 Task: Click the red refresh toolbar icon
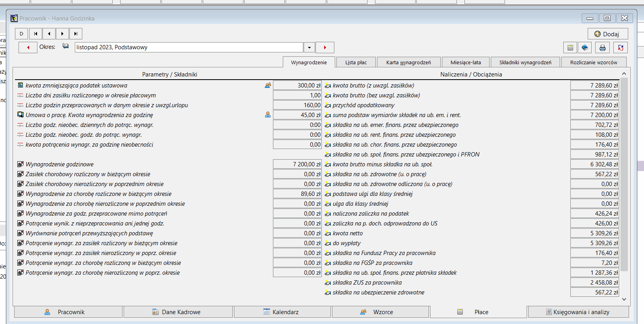620,48
